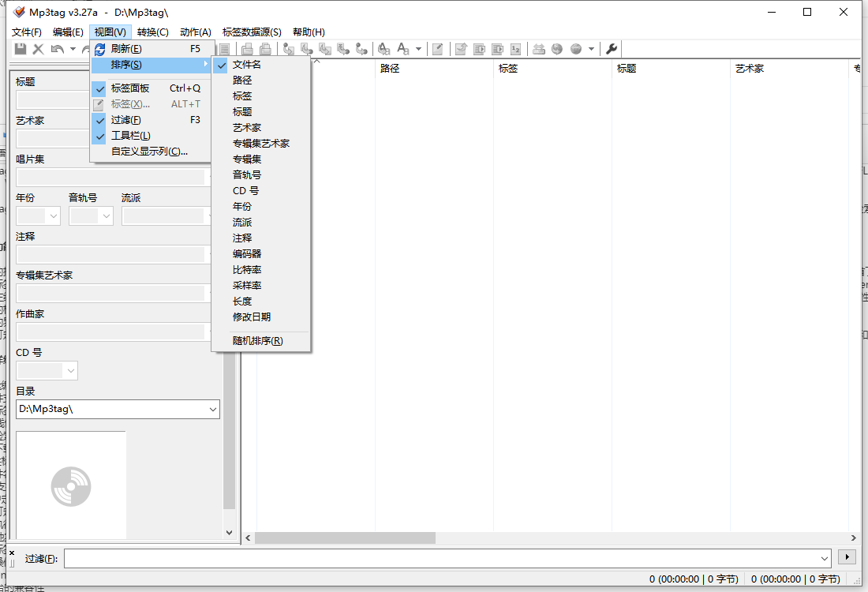
Task: Open Extended Tags pencil icon
Action: pos(437,49)
